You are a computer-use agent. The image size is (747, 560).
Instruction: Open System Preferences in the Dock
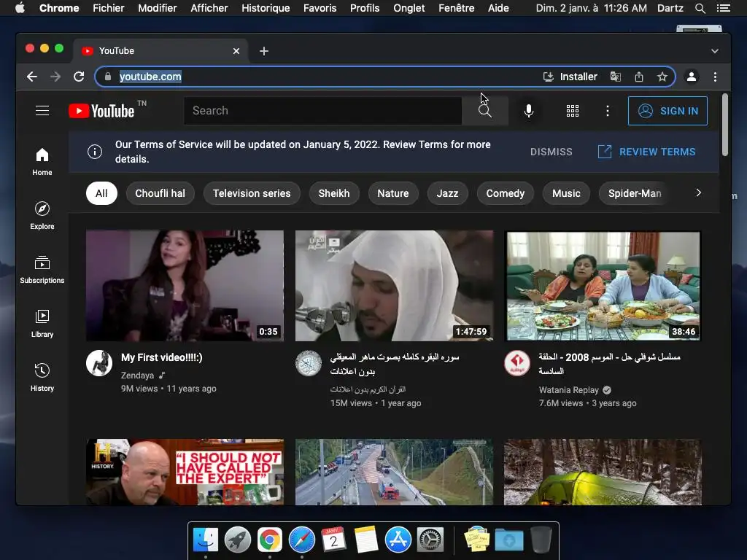tap(430, 540)
